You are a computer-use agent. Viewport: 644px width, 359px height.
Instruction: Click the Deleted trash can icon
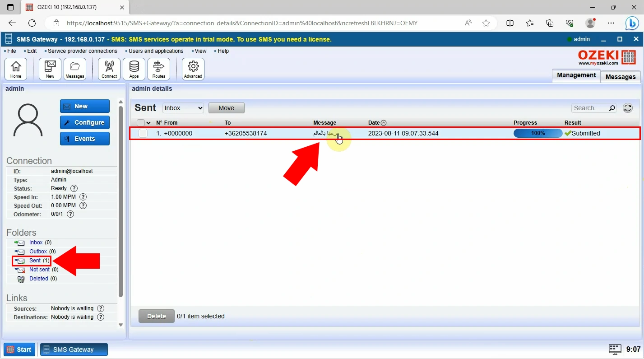point(21,279)
